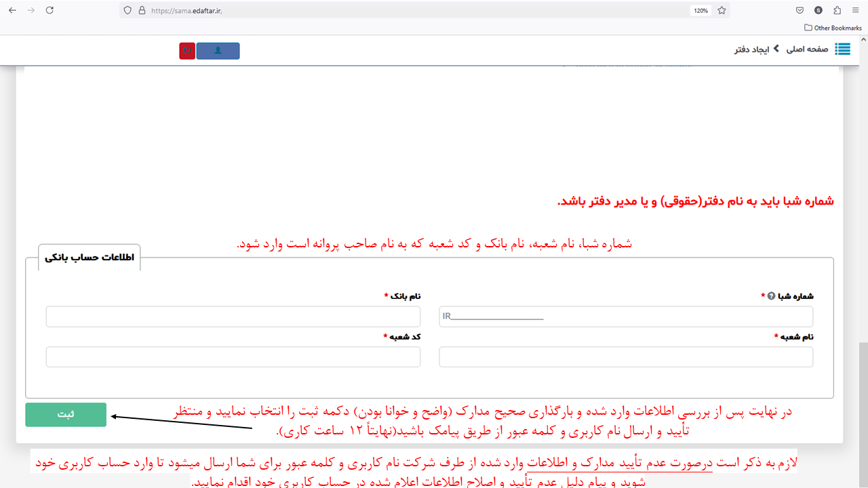This screenshot has height=488, width=868.
Task: Go back using the browser back arrow
Action: click(12, 10)
